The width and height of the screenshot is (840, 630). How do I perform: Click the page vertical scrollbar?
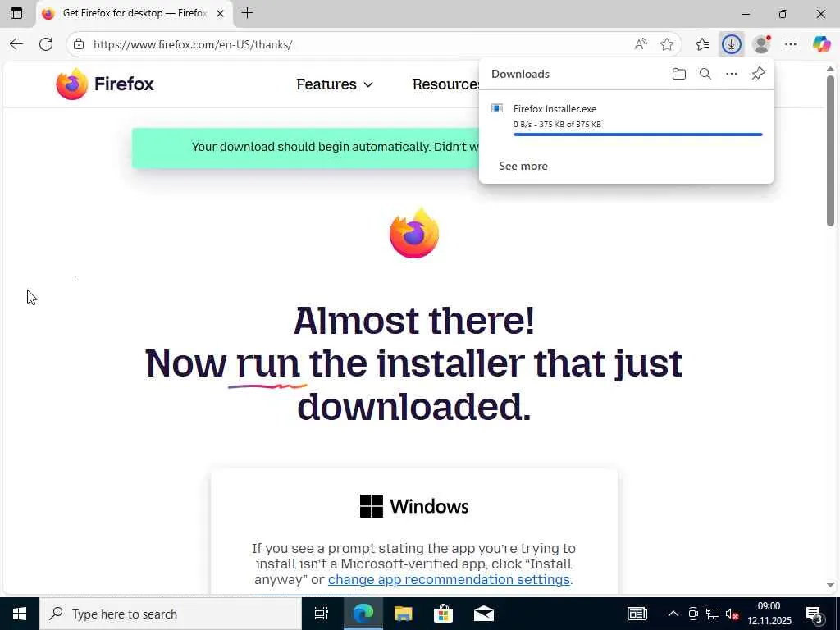(830, 150)
